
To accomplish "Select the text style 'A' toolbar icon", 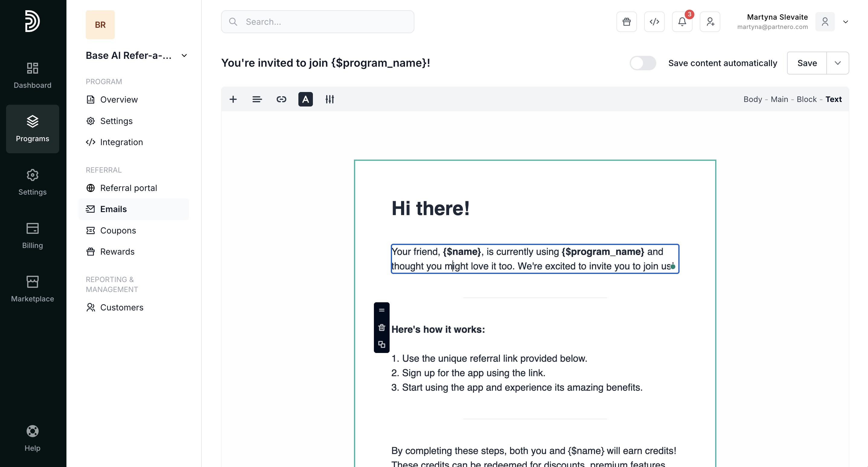I will pos(305,99).
